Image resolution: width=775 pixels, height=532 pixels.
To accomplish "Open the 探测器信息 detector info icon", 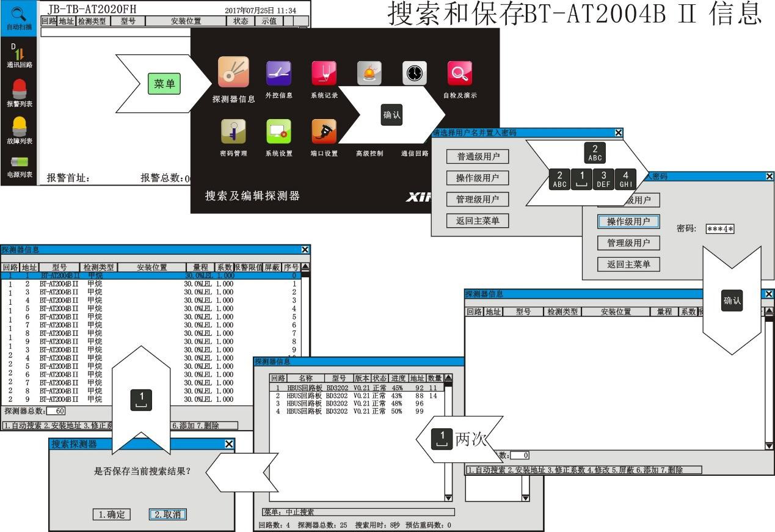I will (235, 73).
